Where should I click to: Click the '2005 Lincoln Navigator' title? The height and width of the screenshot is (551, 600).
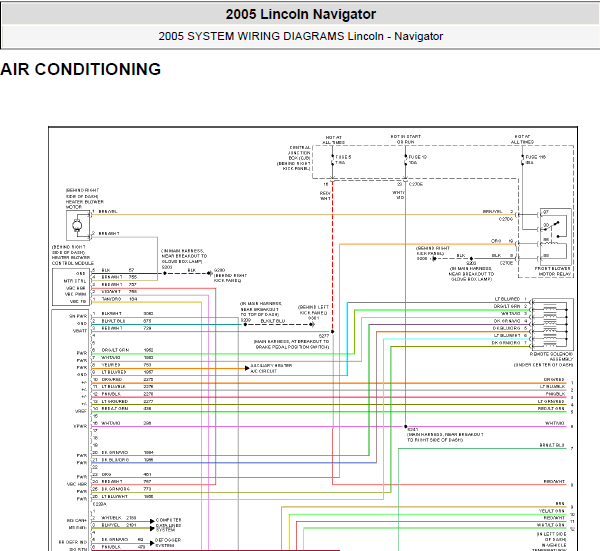click(x=300, y=14)
